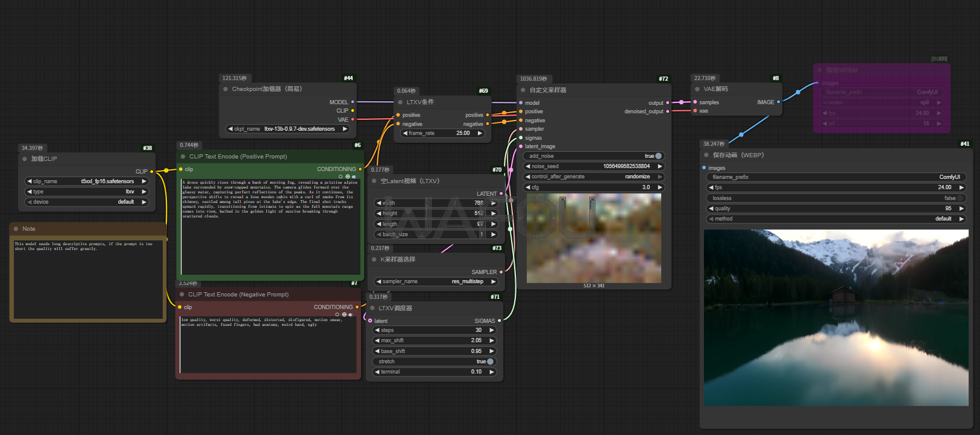Click inside the Note text area
This screenshot has height=435, width=980.
click(x=88, y=279)
